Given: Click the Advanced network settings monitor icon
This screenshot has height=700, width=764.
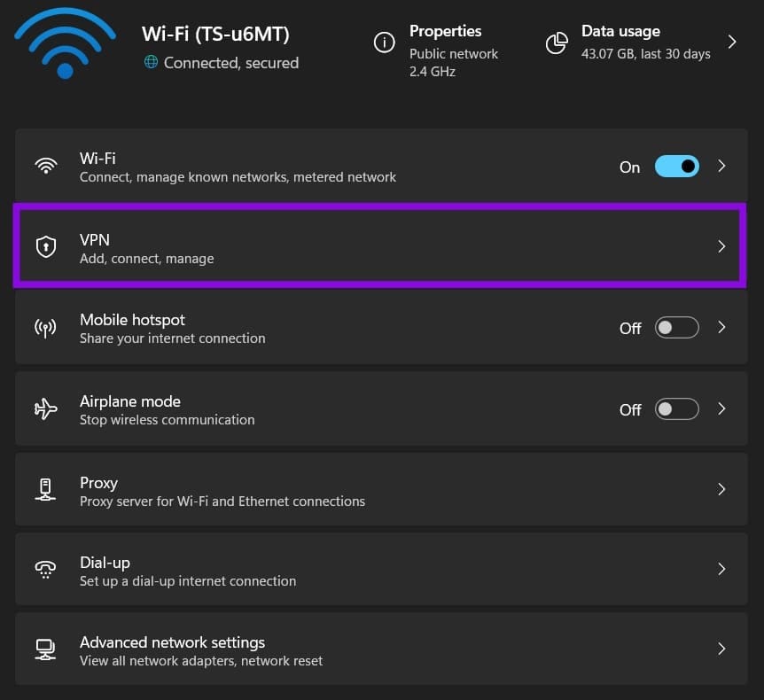Looking at the screenshot, I should coord(45,649).
